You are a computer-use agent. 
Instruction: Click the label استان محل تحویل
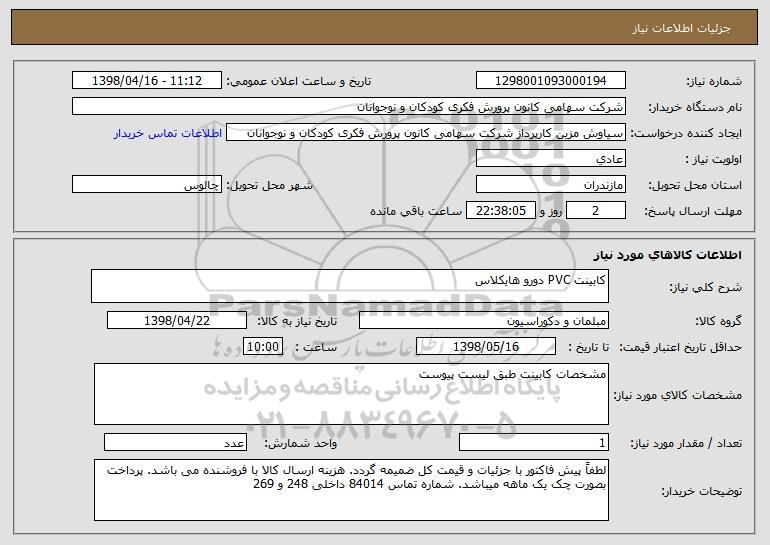click(x=695, y=185)
